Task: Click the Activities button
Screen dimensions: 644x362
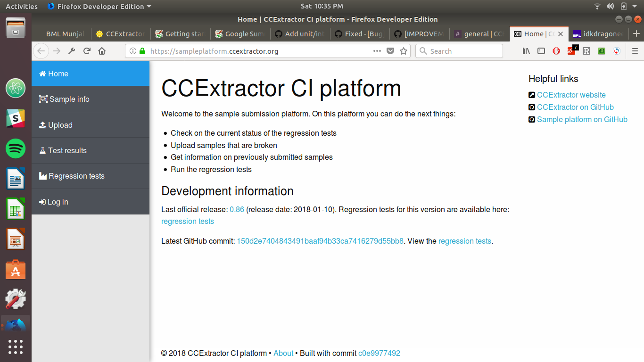Action: [x=22, y=6]
